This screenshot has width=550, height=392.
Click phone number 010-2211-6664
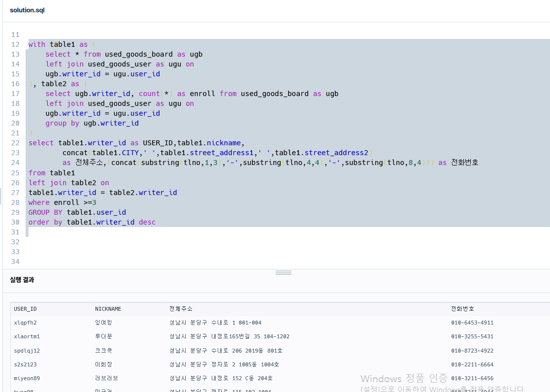pyautogui.click(x=472, y=364)
